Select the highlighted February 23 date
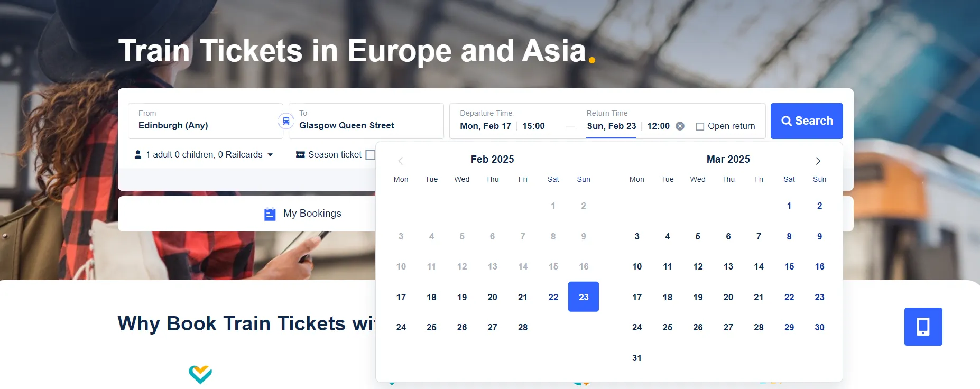 584,297
